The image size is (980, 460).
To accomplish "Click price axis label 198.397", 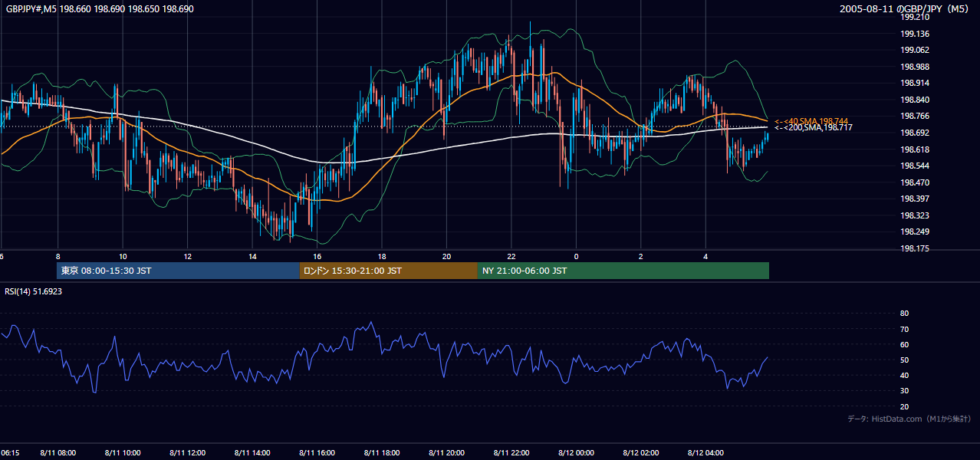I will pyautogui.click(x=915, y=199).
